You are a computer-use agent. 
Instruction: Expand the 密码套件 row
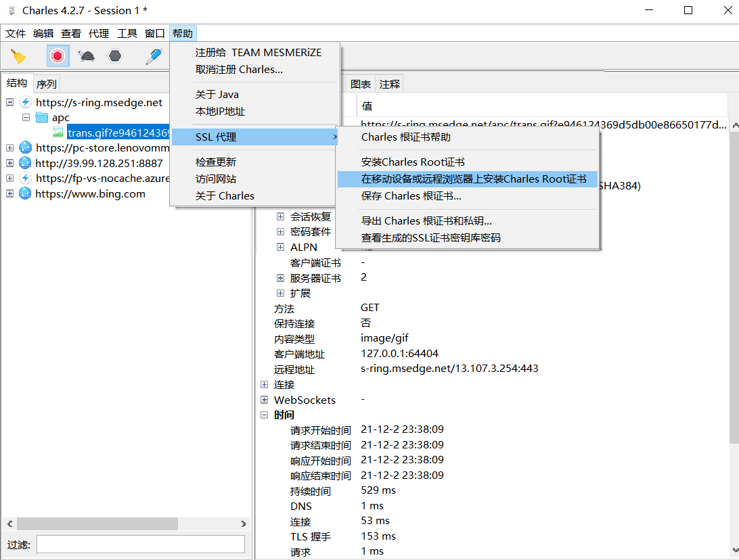coord(280,232)
